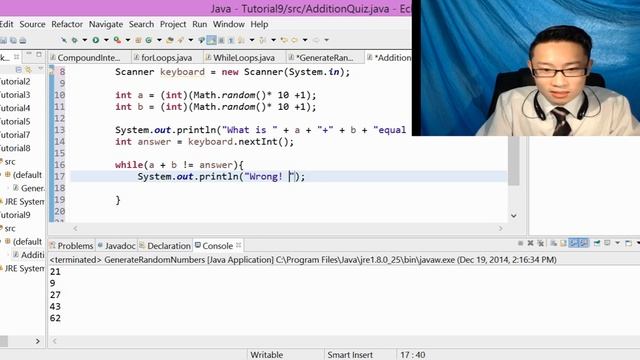Image resolution: width=640 pixels, height=360 pixels.
Task: Open the External Tools dropdown arrow
Action: [x=128, y=40]
